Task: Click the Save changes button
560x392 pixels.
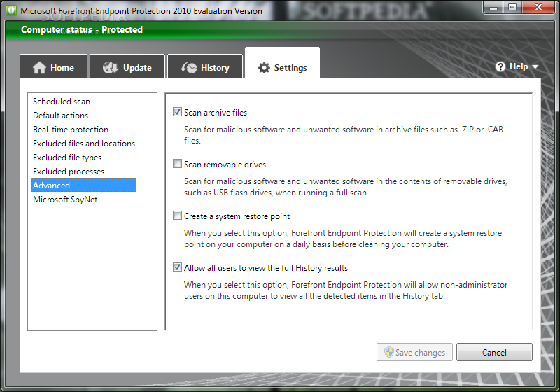Action: click(414, 352)
